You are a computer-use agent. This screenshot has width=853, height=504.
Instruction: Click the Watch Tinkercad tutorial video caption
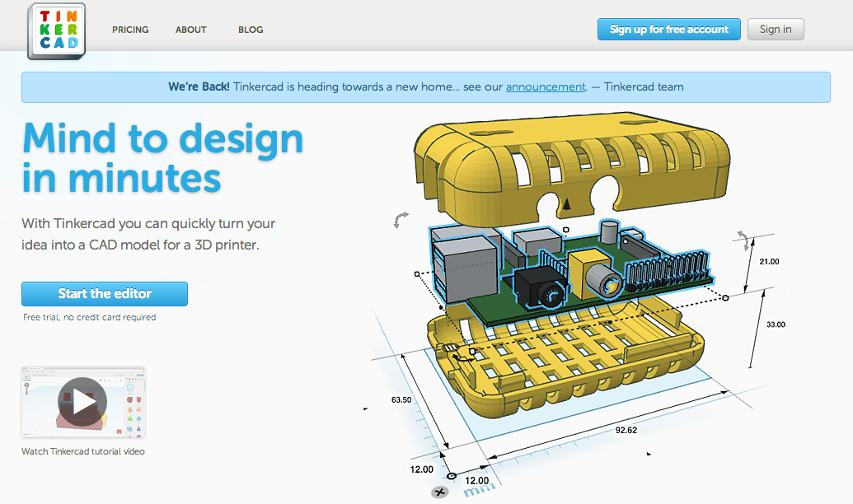coord(83,451)
